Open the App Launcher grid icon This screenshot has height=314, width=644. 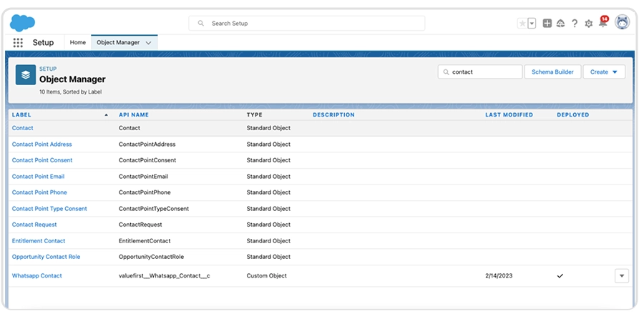(x=18, y=43)
